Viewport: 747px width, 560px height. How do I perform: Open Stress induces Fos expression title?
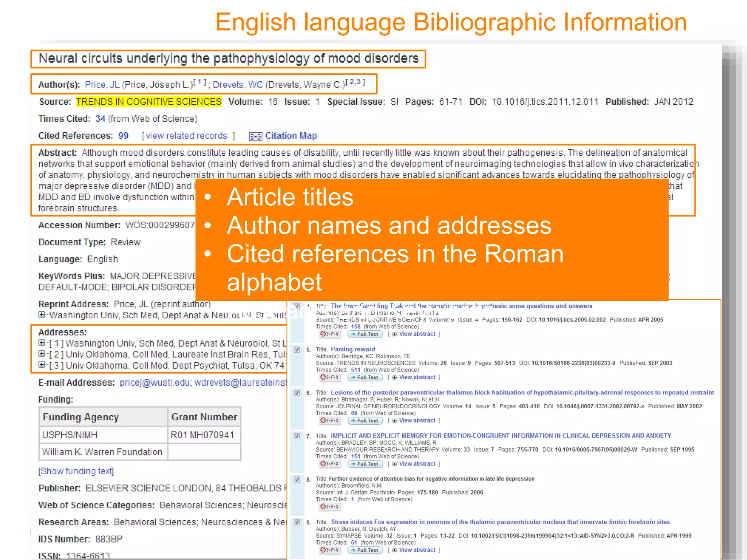pyautogui.click(x=500, y=522)
